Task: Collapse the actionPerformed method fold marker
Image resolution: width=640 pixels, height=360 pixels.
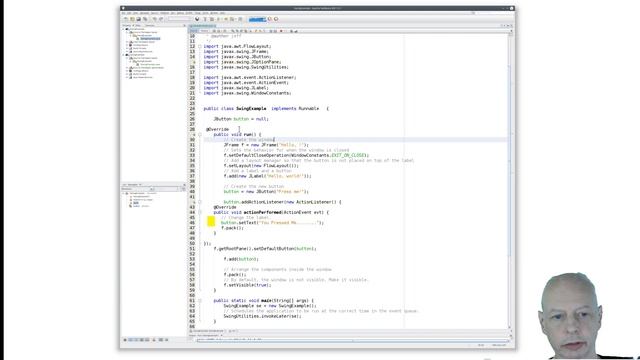Action: click(200, 212)
